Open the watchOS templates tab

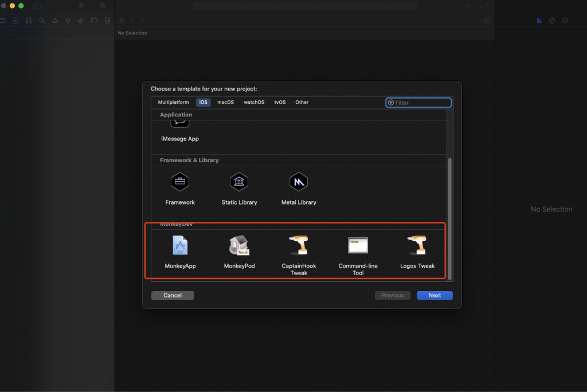coord(254,103)
